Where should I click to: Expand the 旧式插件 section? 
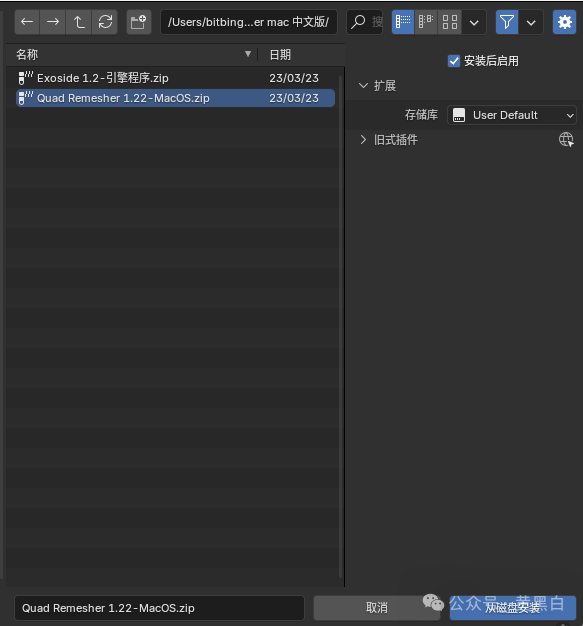point(363,140)
